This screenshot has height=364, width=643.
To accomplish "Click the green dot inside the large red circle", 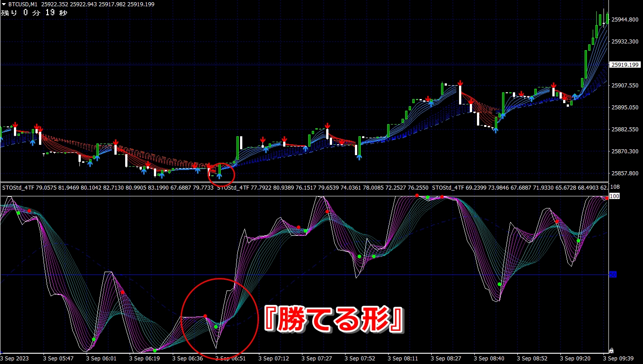I will [216, 327].
